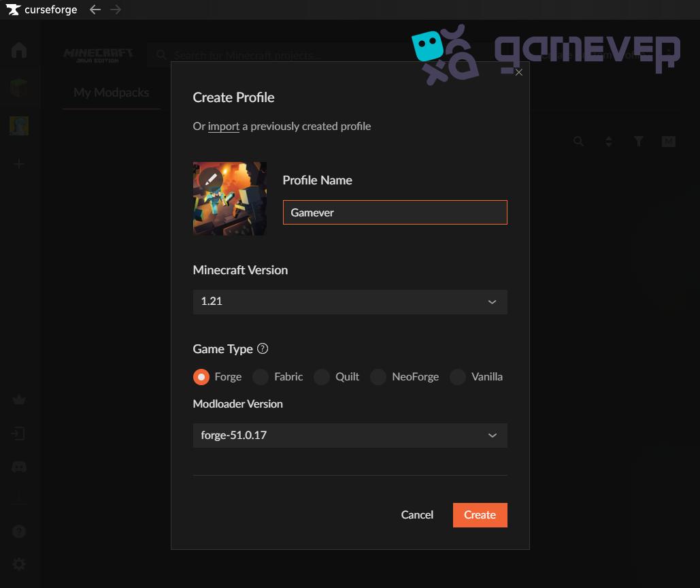Click the Create button
Image resolution: width=700 pixels, height=588 pixels.
[x=480, y=514]
